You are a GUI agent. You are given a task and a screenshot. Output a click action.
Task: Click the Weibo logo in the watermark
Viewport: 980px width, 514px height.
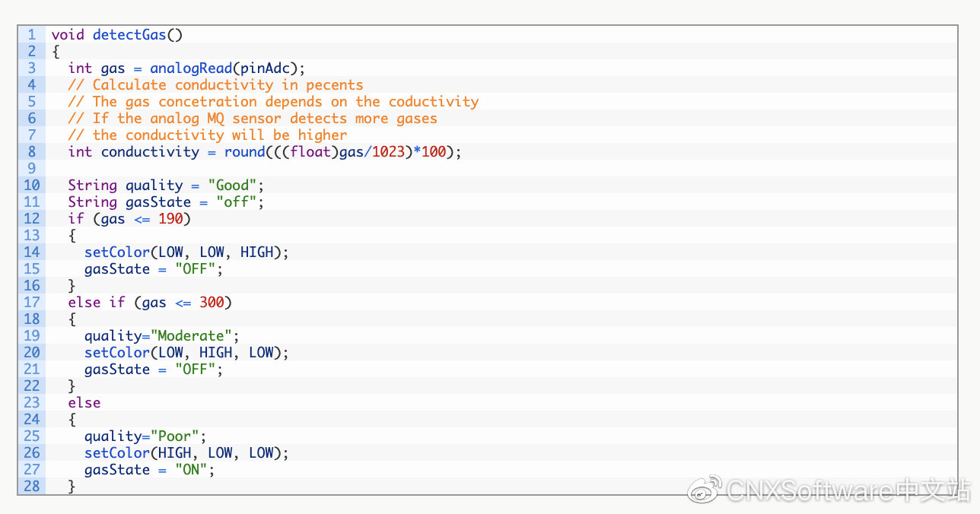tap(705, 489)
